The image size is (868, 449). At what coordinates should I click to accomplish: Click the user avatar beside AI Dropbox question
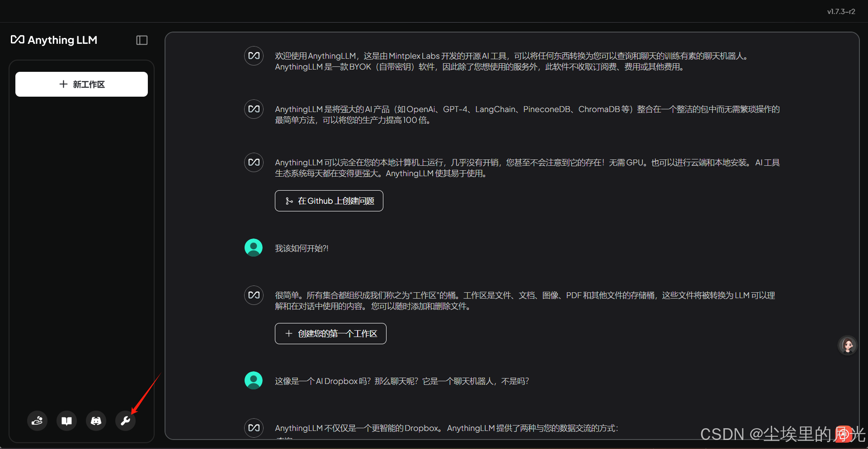254,380
